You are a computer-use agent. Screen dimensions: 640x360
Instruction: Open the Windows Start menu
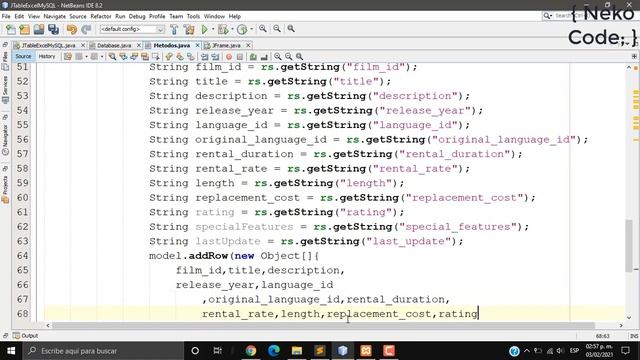[11, 351]
